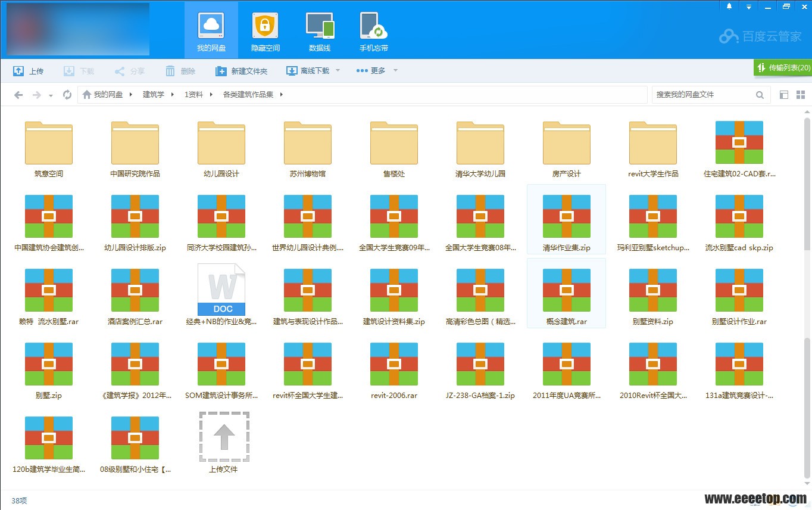The height and width of the screenshot is (510, 812).
Task: Select the 幼儿园设计 folder
Action: [221, 149]
